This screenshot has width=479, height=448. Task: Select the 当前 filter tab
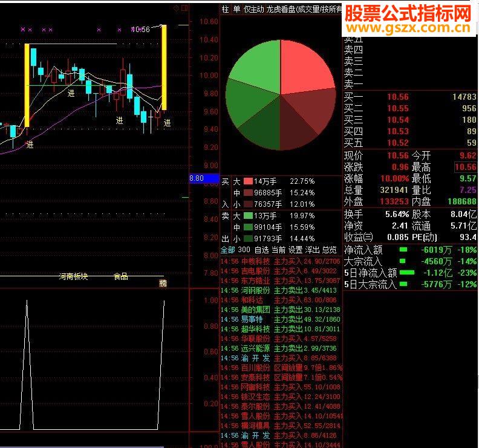pyautogui.click(x=278, y=250)
